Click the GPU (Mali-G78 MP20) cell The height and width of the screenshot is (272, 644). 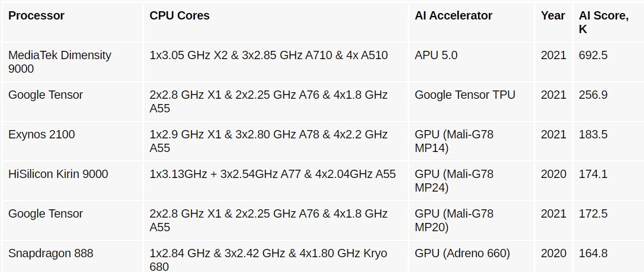[x=454, y=220]
